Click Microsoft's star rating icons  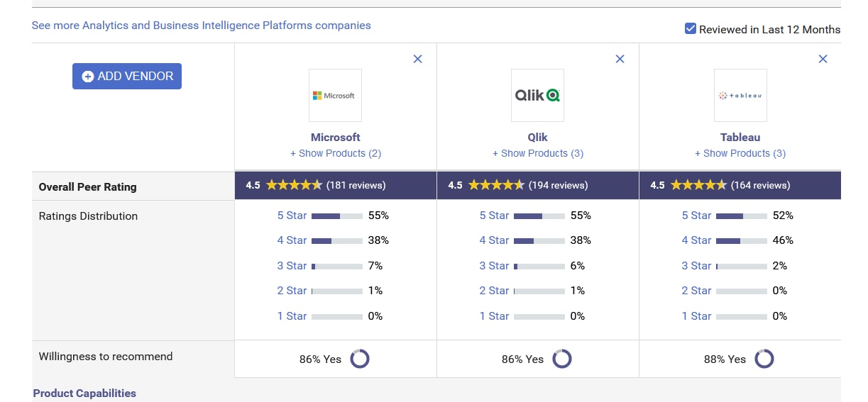(x=294, y=185)
